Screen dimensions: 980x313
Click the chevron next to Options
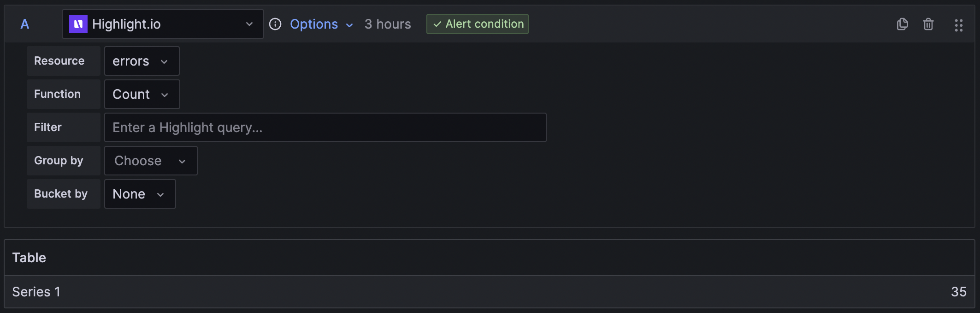pyautogui.click(x=349, y=25)
